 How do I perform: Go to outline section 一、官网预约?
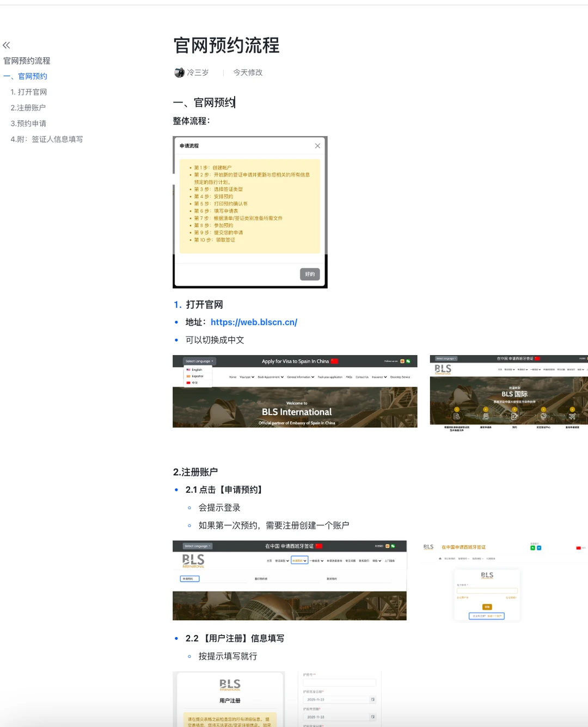click(x=25, y=76)
